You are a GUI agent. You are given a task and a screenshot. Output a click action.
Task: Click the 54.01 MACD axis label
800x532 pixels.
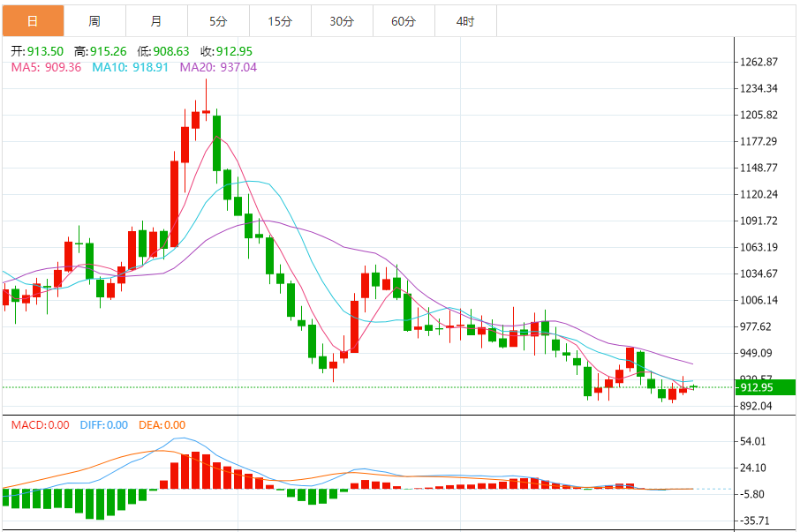(753, 442)
